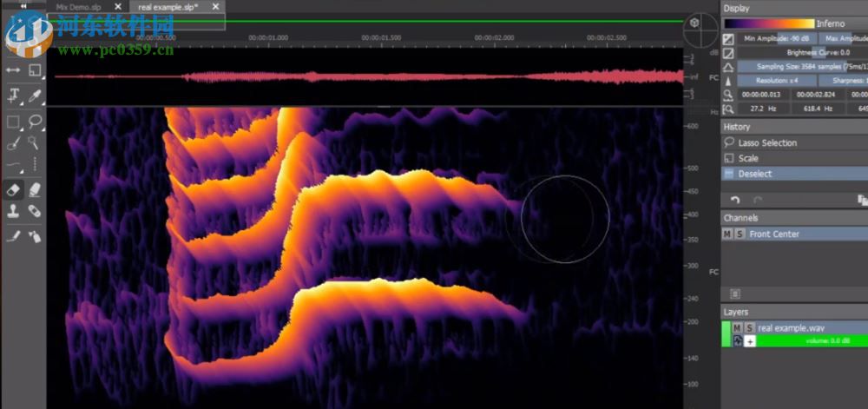This screenshot has width=868, height=409.
Task: Mute the real example.wav layer
Action: 737,328
